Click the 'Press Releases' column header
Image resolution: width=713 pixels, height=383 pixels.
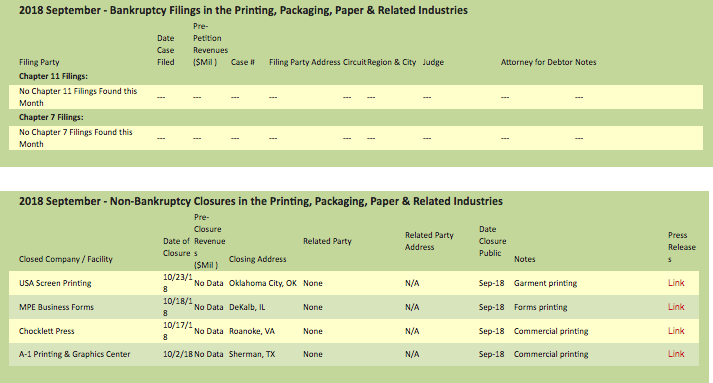[x=682, y=247]
